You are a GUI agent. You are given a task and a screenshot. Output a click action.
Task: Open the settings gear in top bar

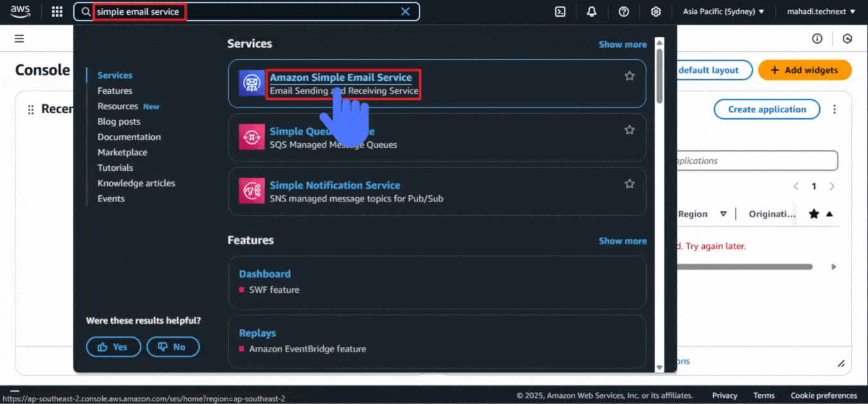tap(655, 12)
